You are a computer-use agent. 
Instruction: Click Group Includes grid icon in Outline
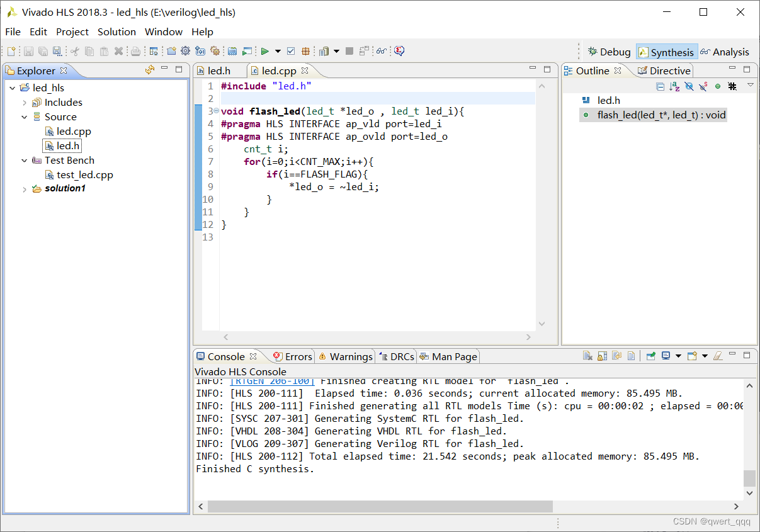coord(732,86)
